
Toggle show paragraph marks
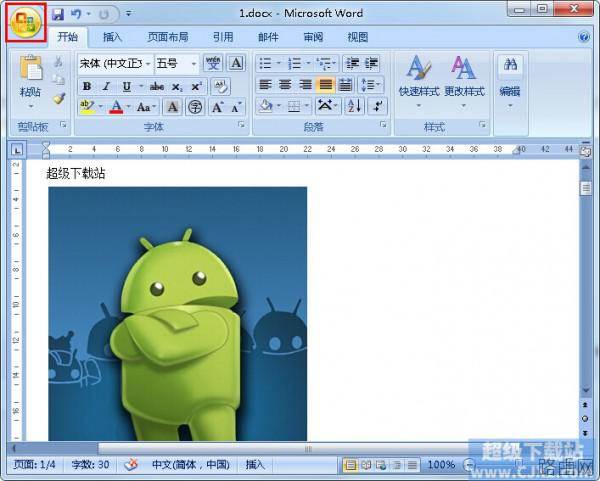click(378, 106)
